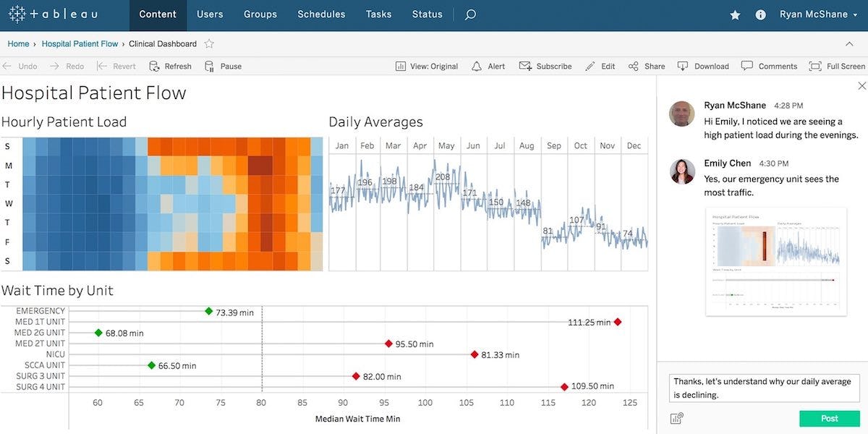Refresh the dashboard data
868x434 pixels.
pos(170,66)
